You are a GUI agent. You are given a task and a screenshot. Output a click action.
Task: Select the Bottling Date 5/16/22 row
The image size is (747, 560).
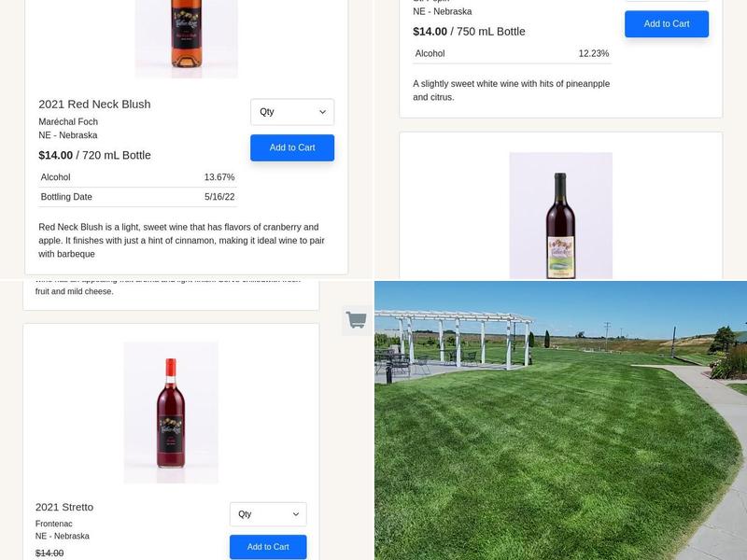(137, 197)
